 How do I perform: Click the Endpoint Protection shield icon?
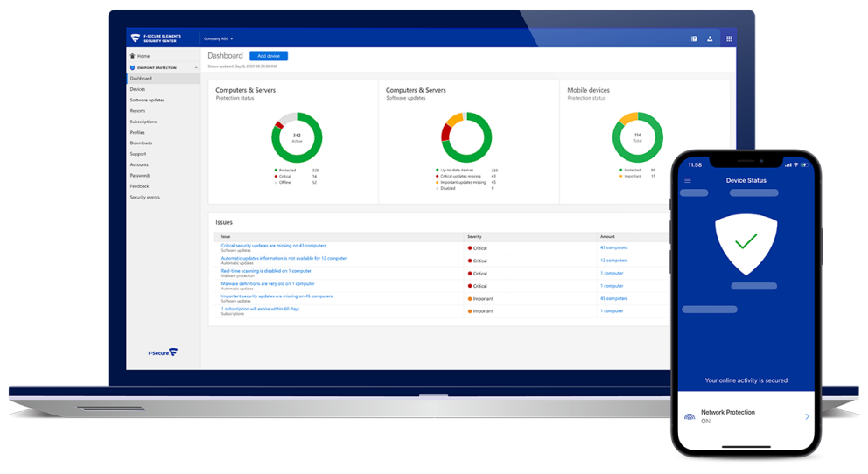132,67
